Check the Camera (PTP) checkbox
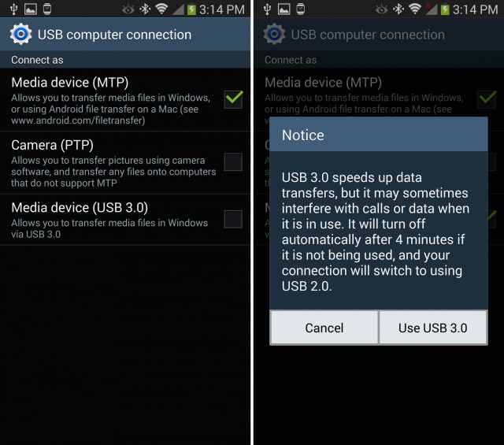The height and width of the screenshot is (445, 504). [x=234, y=161]
